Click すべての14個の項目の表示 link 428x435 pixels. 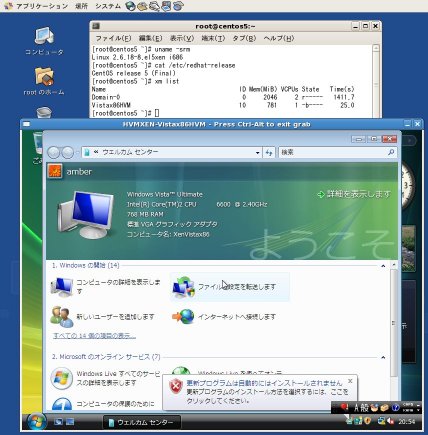pyautogui.click(x=94, y=336)
